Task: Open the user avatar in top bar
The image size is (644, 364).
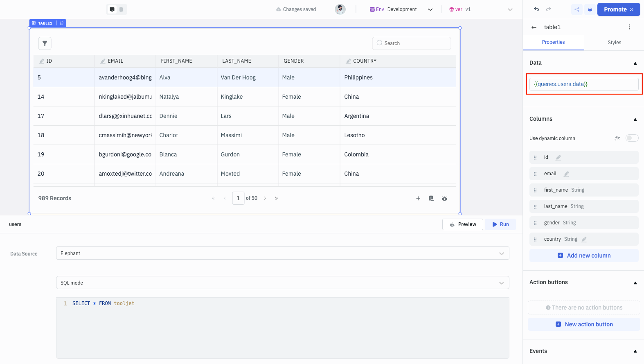Action: (x=340, y=9)
